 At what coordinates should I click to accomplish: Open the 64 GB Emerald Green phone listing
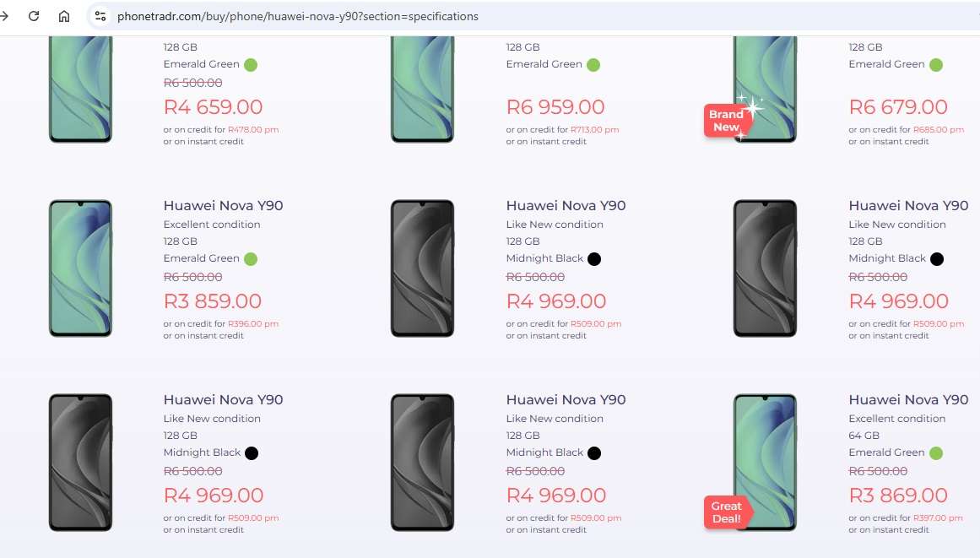(908, 399)
